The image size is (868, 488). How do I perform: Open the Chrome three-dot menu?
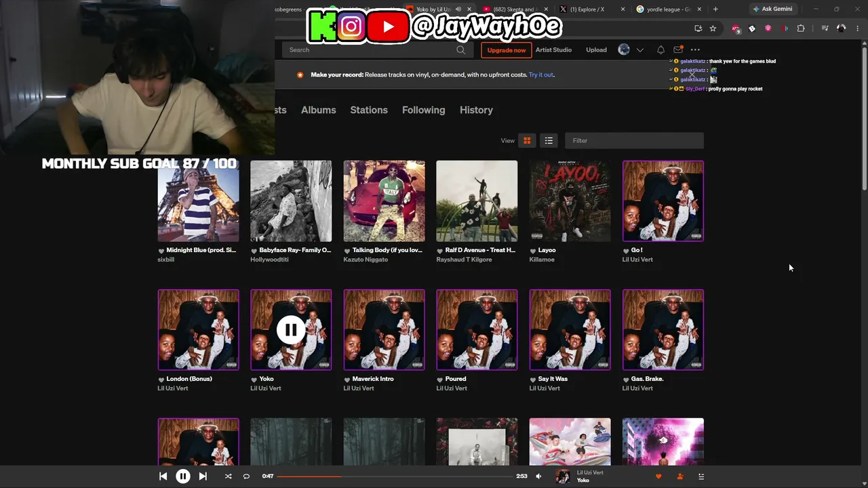coord(858,28)
